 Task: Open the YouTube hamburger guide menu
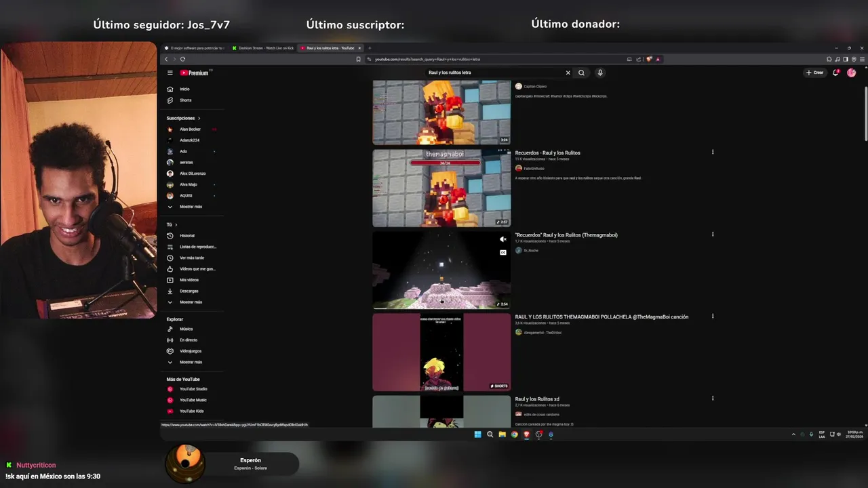pos(170,73)
